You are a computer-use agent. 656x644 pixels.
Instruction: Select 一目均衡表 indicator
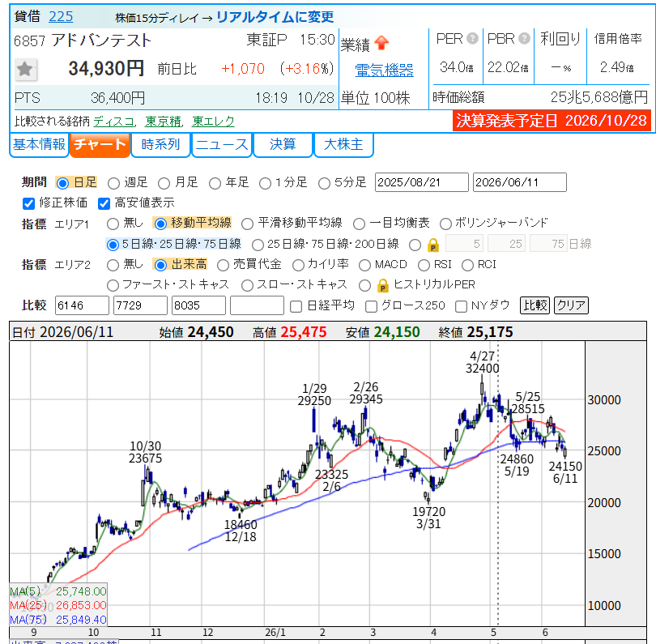coord(359,224)
